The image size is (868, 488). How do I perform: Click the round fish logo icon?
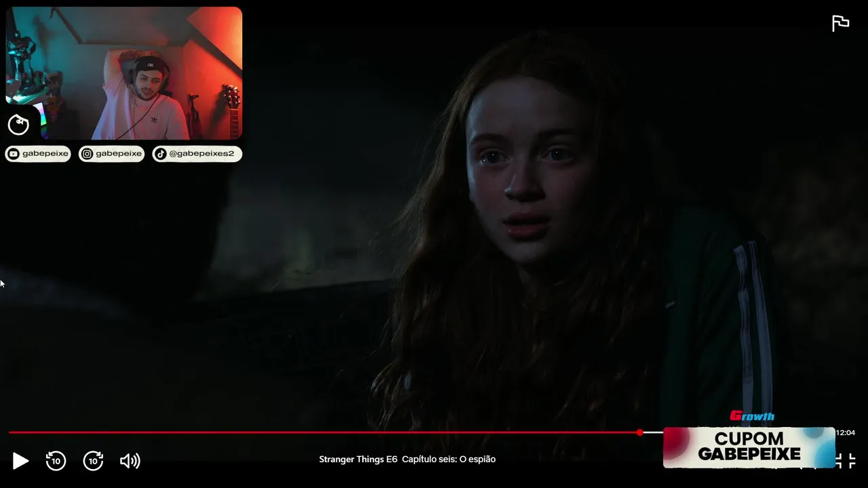pos(18,125)
